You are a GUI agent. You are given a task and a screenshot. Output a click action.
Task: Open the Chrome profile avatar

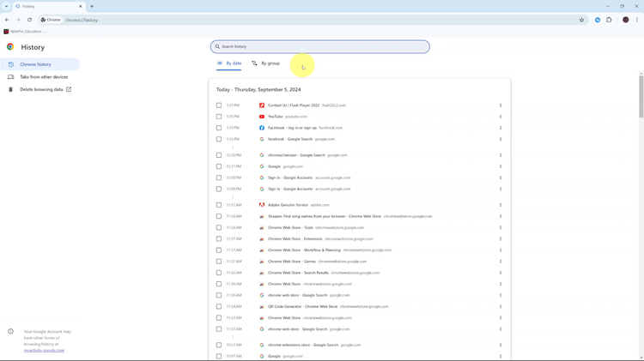[625, 20]
